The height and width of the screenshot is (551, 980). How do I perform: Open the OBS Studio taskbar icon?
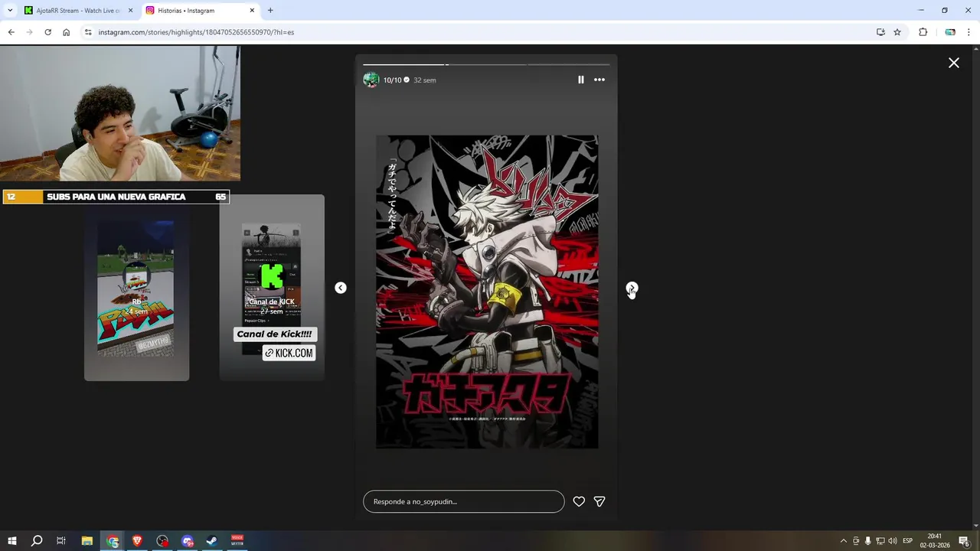[162, 541]
